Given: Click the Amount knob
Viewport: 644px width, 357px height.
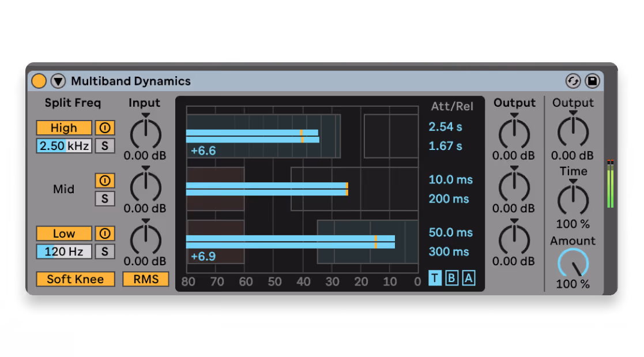Looking at the screenshot, I should [x=573, y=264].
